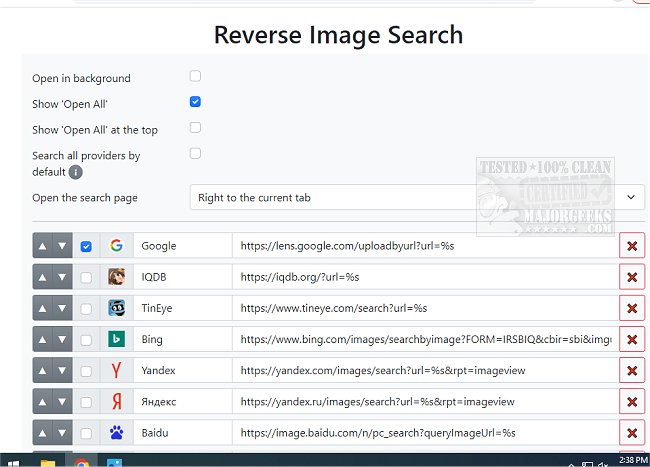This screenshot has width=650, height=467.
Task: Check the Search all providers by default box
Action: click(195, 153)
